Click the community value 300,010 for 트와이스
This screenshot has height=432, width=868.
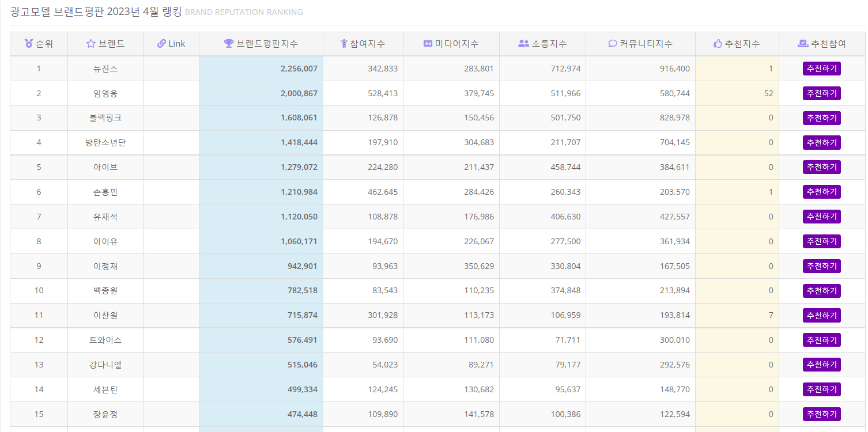pyautogui.click(x=675, y=340)
